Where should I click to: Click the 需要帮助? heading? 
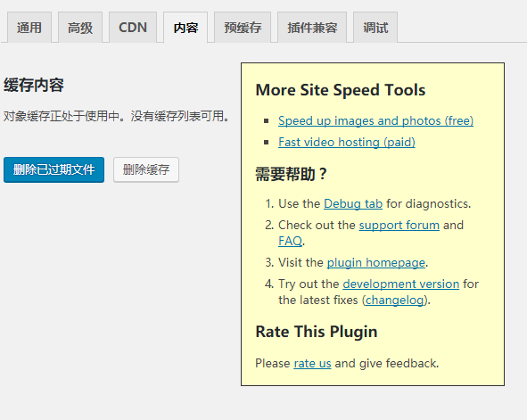coord(291,174)
